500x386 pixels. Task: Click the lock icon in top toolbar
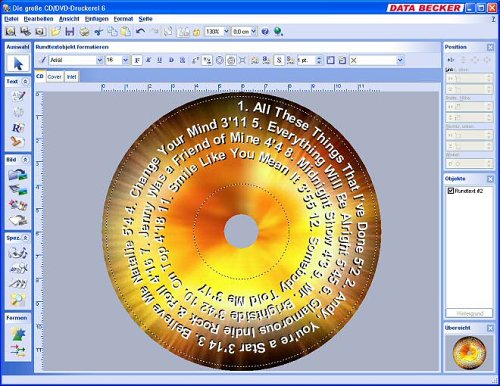pyautogui.click(x=197, y=32)
